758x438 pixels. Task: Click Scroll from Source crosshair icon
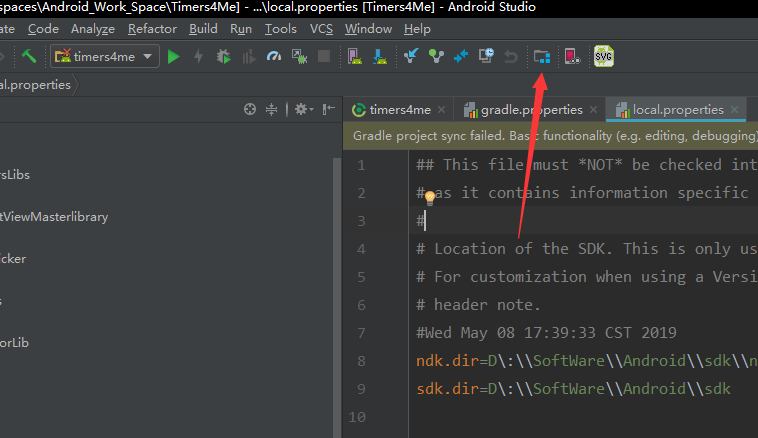(250, 109)
